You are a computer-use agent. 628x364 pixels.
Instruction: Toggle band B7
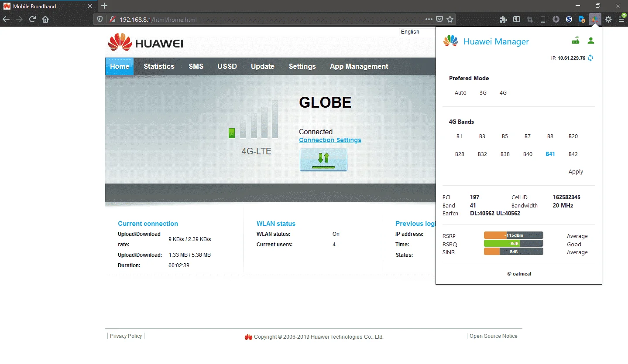coord(528,136)
